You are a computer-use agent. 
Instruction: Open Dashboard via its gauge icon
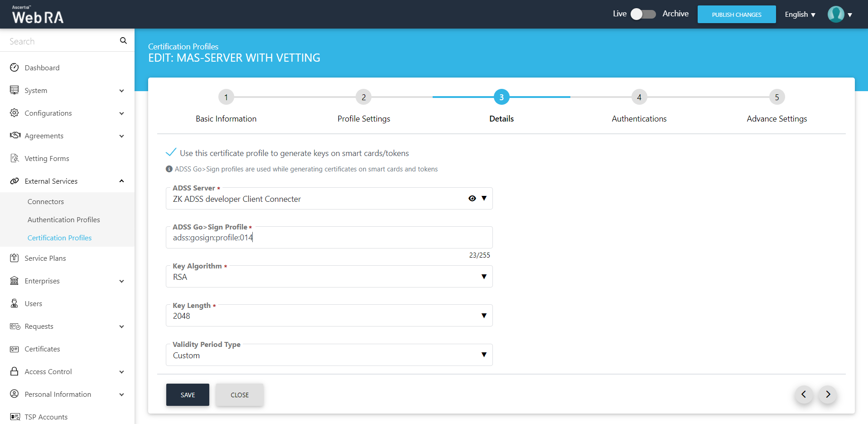point(14,68)
